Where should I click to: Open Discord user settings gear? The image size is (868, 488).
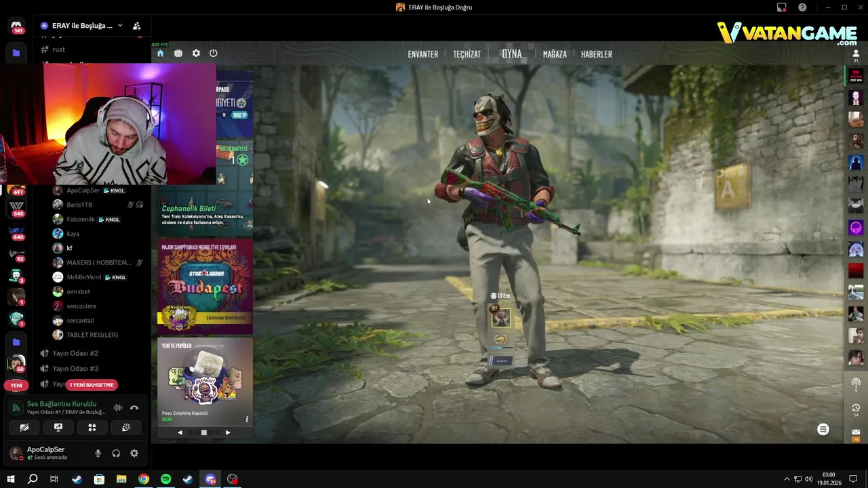tap(134, 453)
